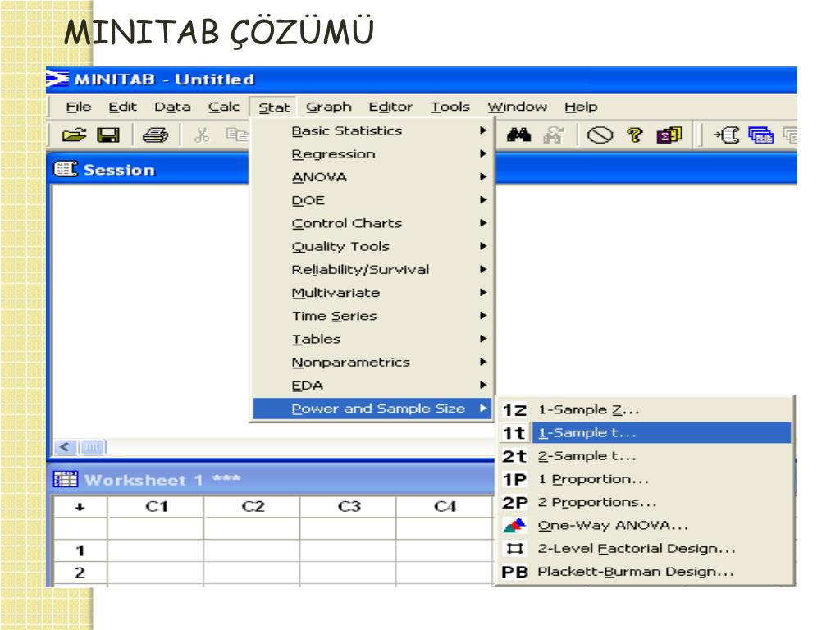Choose One-Way ANOVA power option
Viewport: 840px width, 630px height.
pos(645,526)
